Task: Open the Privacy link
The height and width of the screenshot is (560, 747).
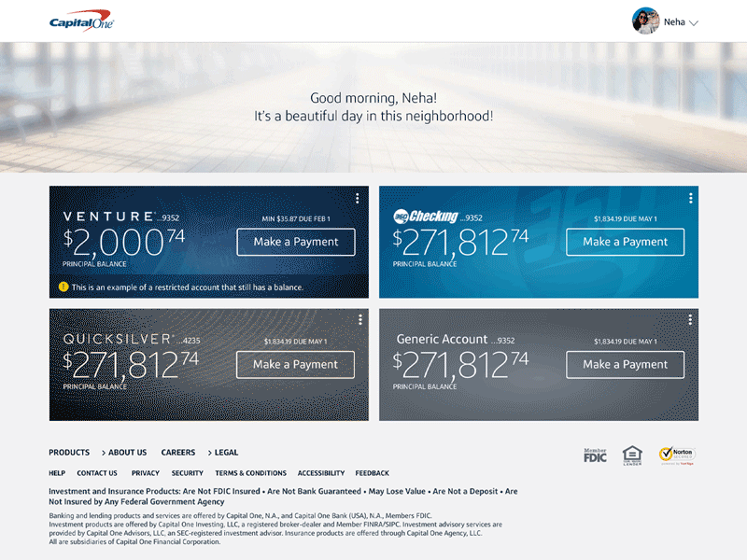Action: coord(146,472)
